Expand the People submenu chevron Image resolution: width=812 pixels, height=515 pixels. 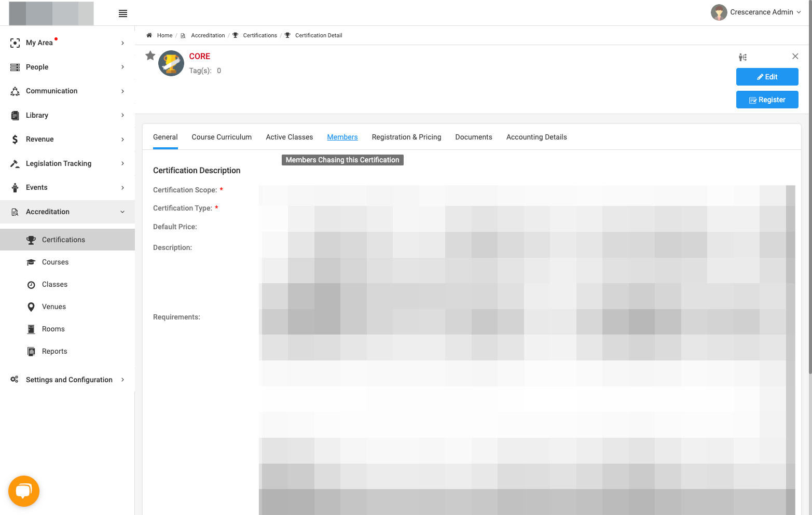122,67
